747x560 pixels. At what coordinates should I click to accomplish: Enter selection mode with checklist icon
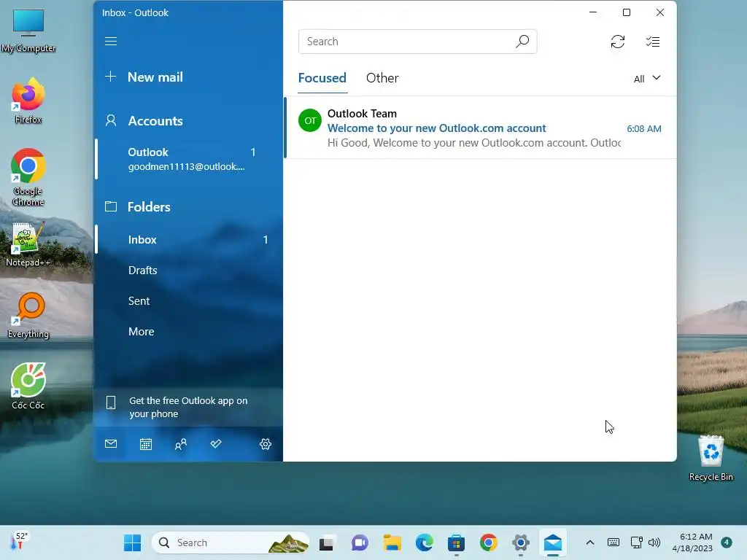tap(653, 42)
